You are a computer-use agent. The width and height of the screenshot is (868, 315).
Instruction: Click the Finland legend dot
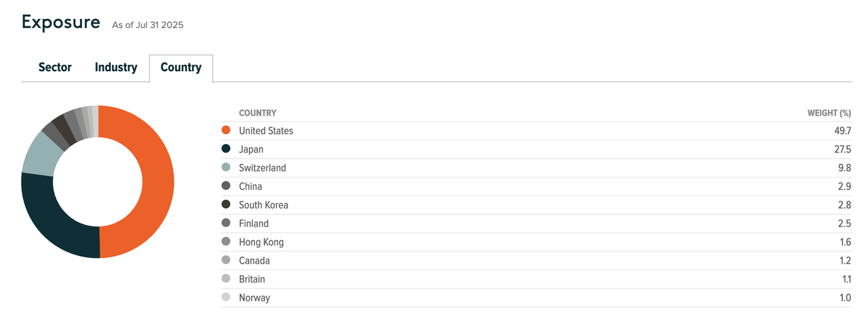[x=226, y=224]
